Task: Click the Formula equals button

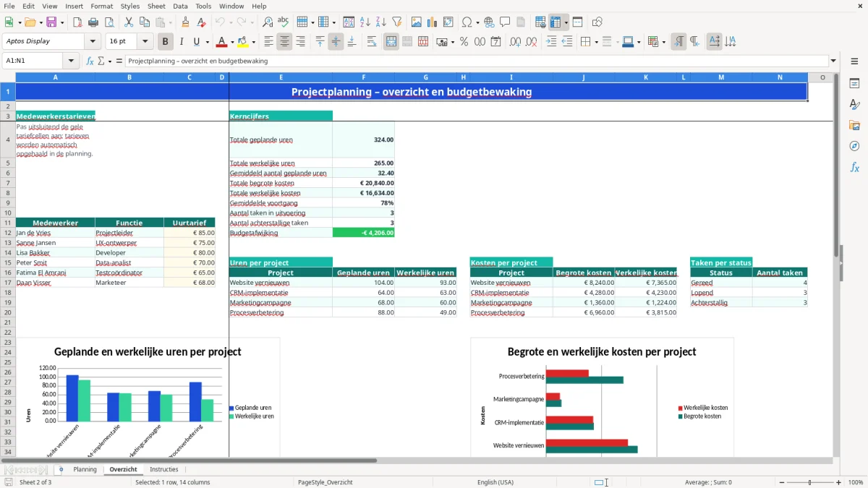Action: [119, 61]
